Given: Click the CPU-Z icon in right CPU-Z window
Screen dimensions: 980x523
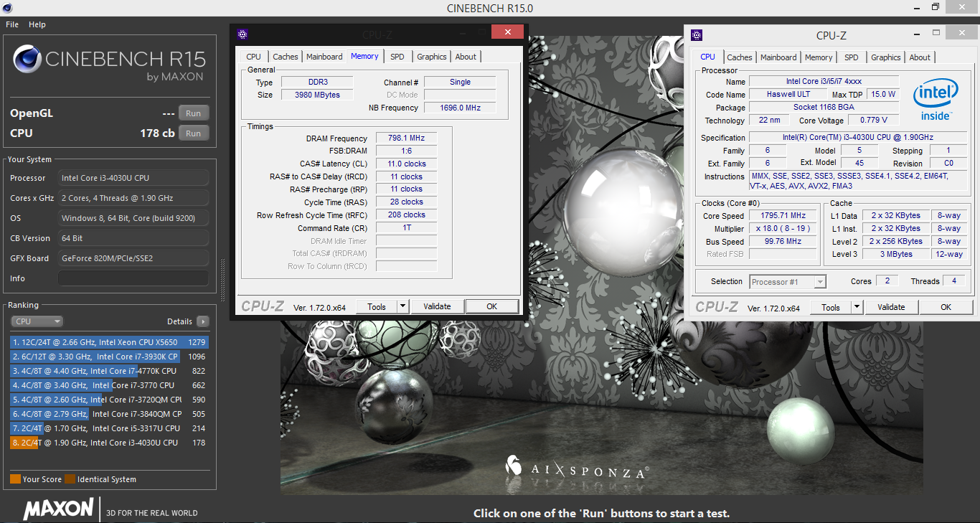Looking at the screenshot, I should click(x=697, y=35).
